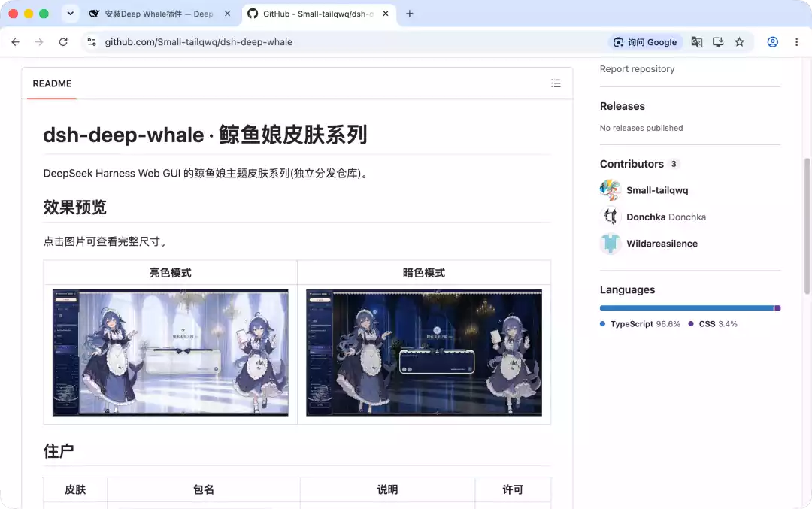Click the 效果预览 heading
The width and height of the screenshot is (812, 509).
pos(74,207)
